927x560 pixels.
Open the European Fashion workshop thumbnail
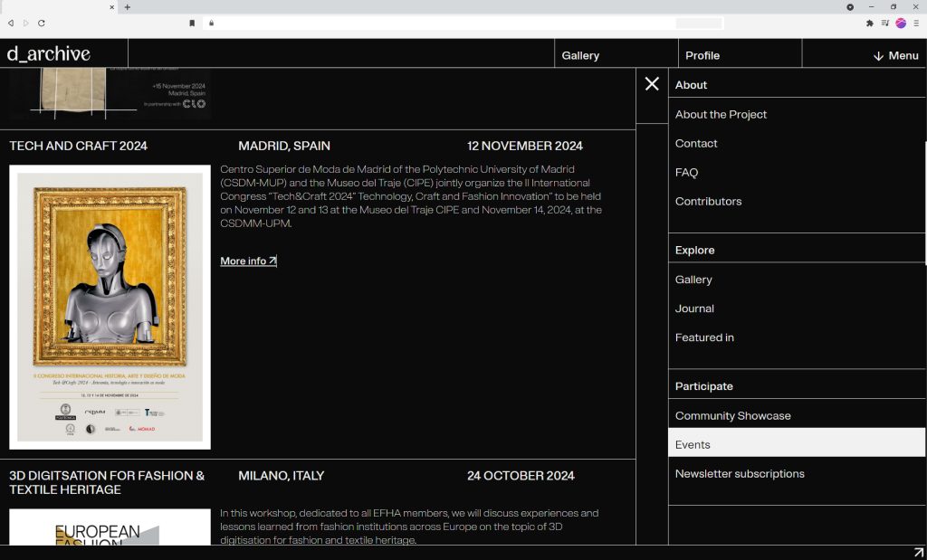[x=110, y=527]
